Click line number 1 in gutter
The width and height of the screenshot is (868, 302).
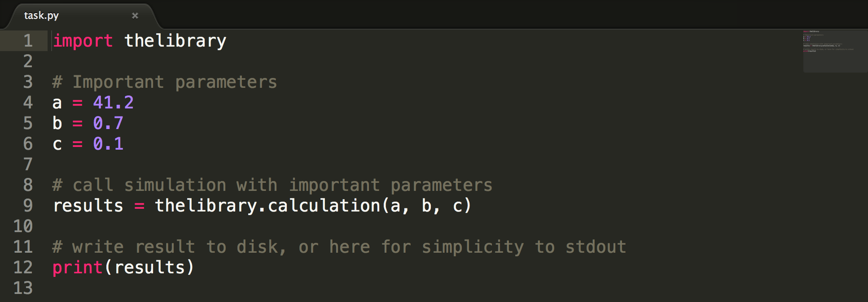pos(28,41)
